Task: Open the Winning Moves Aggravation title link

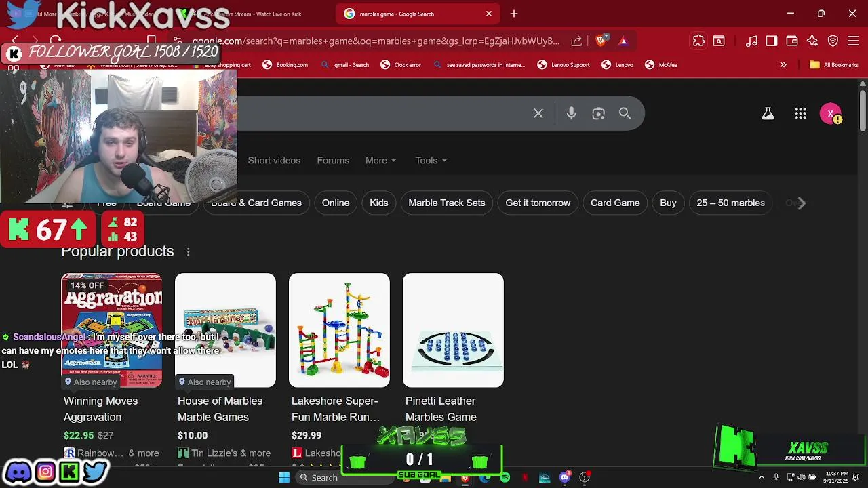Action: (100, 409)
